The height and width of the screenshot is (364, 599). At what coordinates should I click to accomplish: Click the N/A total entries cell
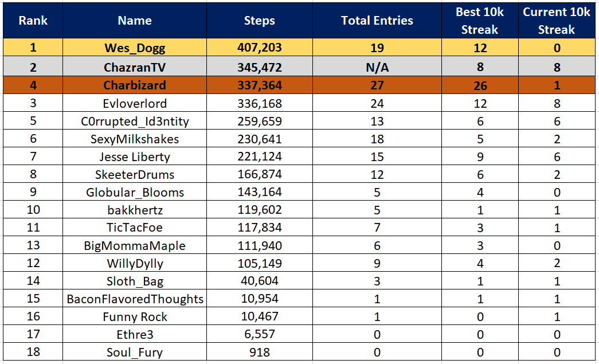point(377,67)
